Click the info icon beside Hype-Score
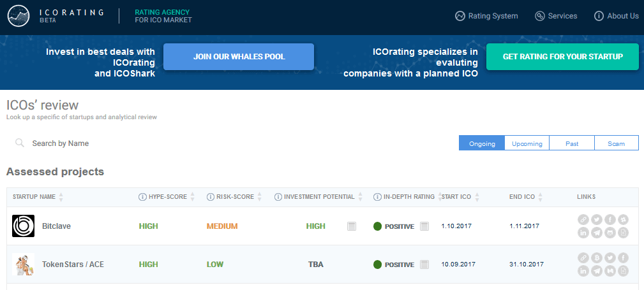This screenshot has height=290, width=644. click(x=142, y=197)
